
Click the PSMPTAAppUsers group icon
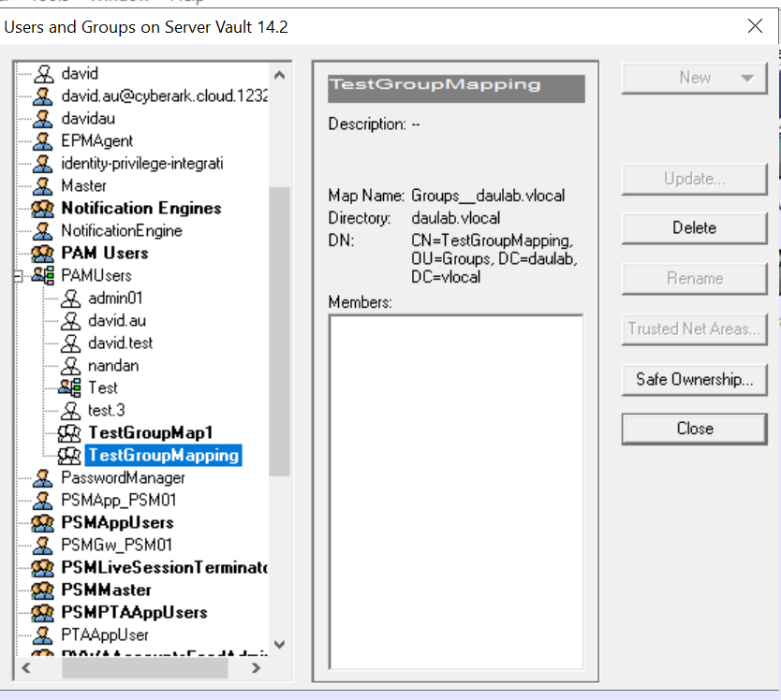(43, 612)
